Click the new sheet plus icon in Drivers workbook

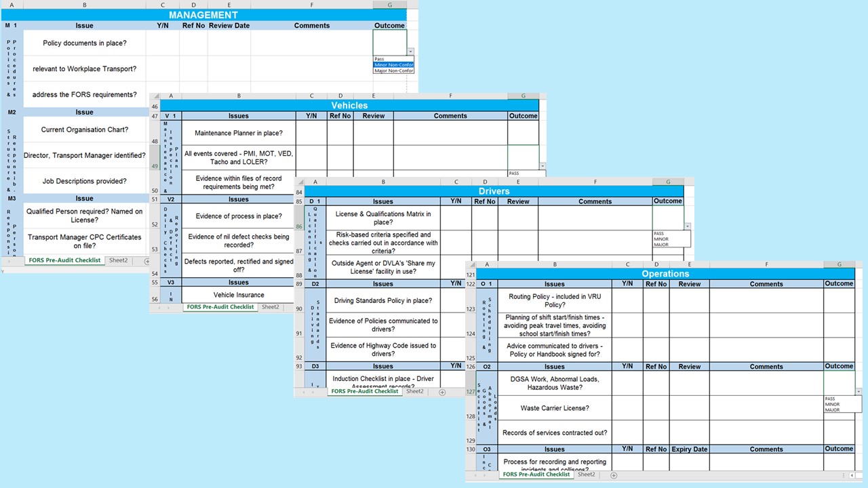[x=442, y=392]
